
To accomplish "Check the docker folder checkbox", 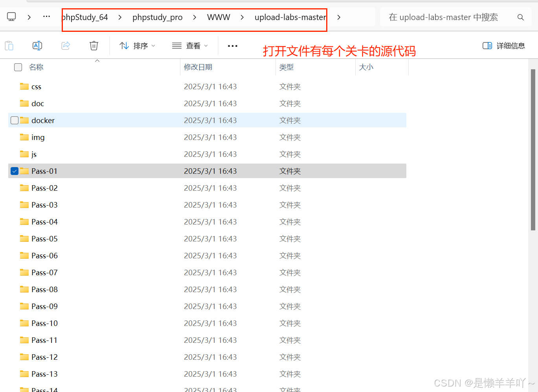I will click(x=14, y=120).
